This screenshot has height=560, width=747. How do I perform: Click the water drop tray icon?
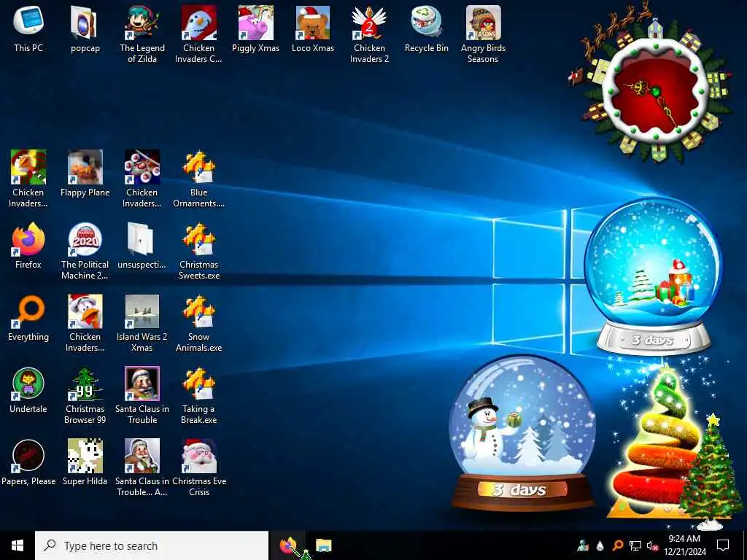pos(600,545)
